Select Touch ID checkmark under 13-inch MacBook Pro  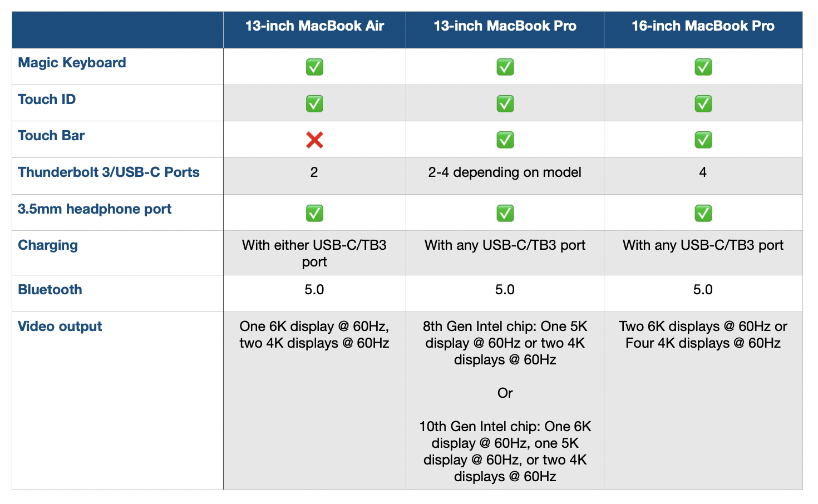pos(505,103)
